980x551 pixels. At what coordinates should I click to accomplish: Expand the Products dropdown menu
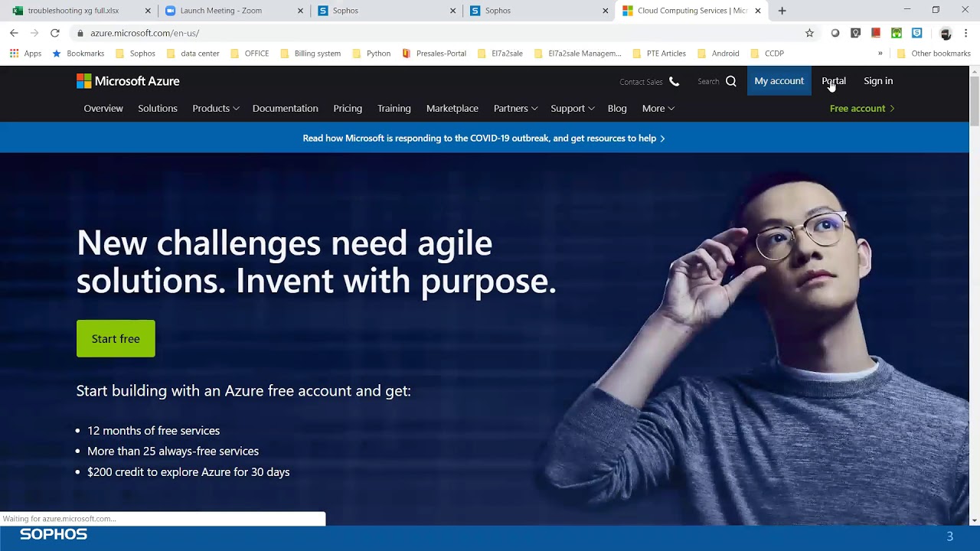pos(216,109)
